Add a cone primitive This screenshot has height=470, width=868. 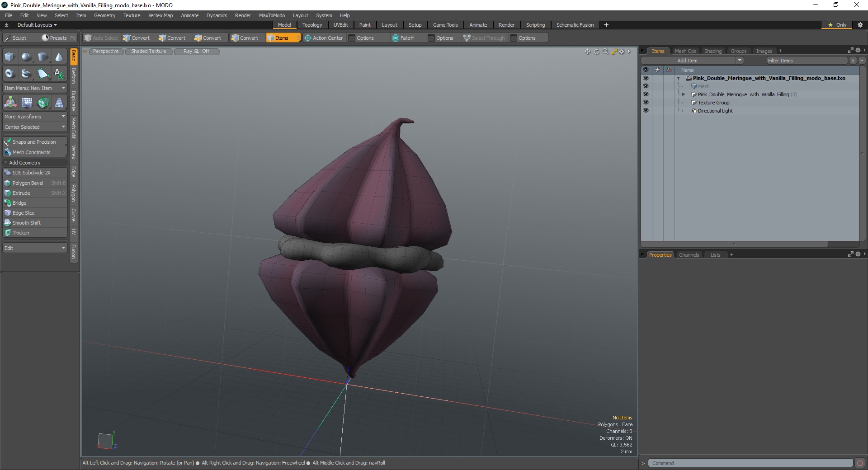pos(59,57)
